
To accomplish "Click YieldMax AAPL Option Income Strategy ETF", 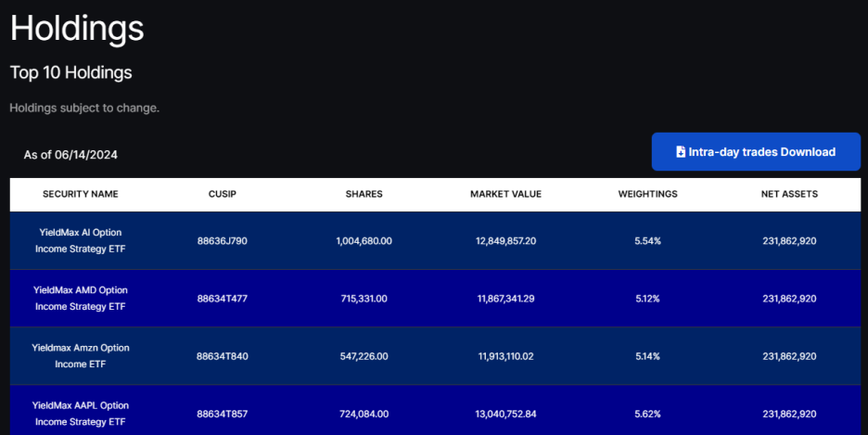I will point(81,414).
